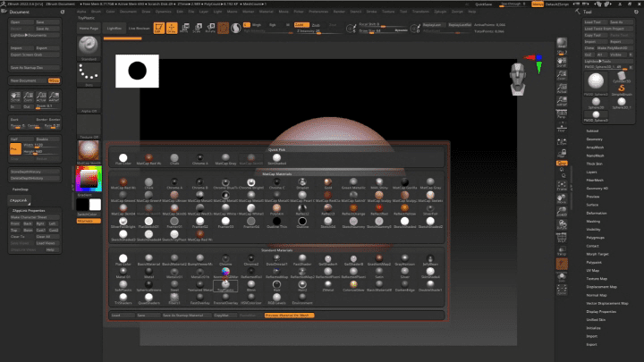Toggle the Mrgb channel button
This screenshot has width=644, height=362.
(257, 25)
